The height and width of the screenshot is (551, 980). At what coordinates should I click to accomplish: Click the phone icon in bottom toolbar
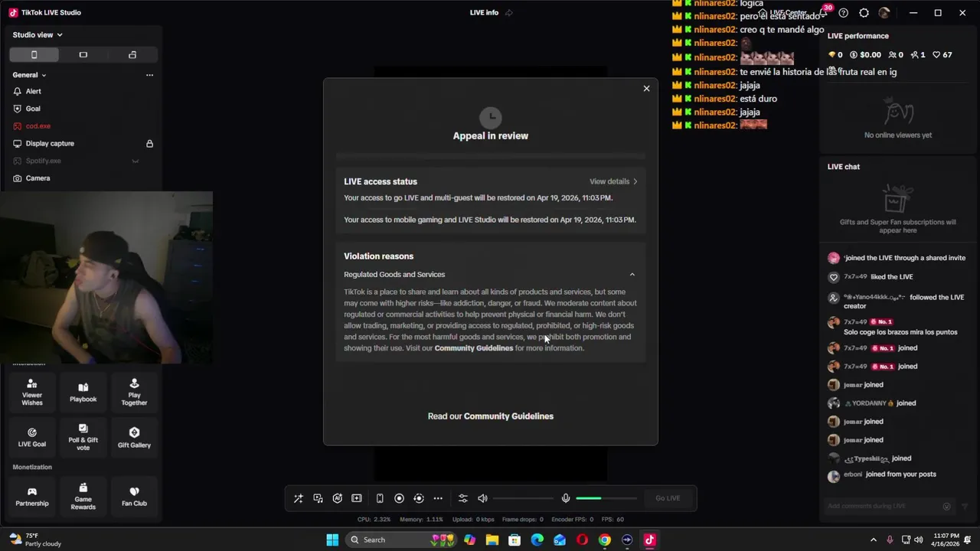click(x=380, y=498)
